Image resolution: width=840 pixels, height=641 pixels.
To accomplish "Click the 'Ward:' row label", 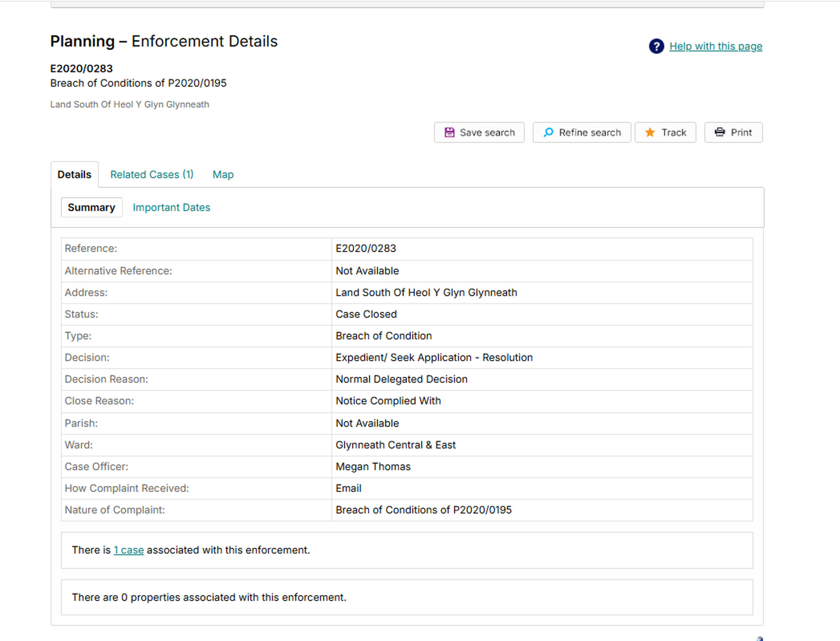I will tap(79, 445).
